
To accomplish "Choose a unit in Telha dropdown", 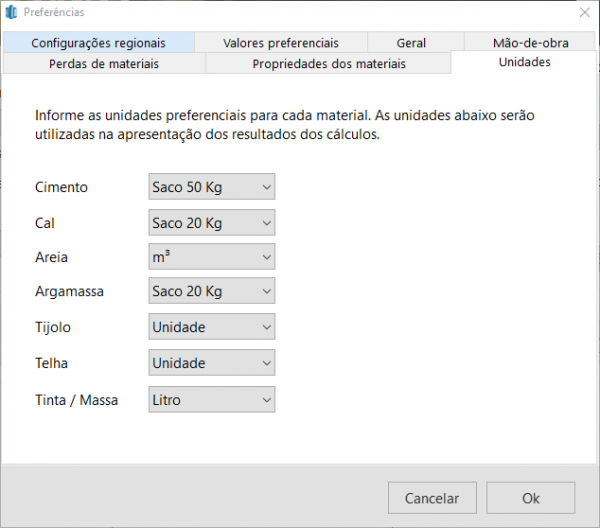I will [211, 363].
